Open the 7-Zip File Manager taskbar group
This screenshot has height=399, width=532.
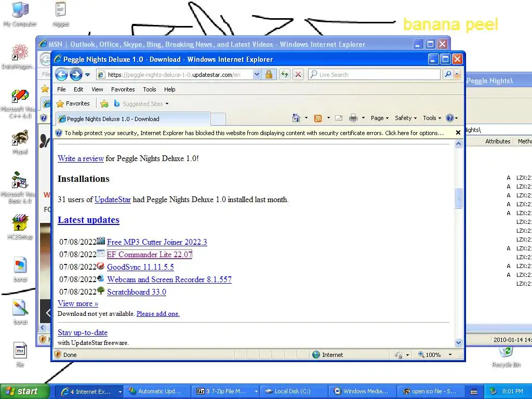pyautogui.click(x=225, y=391)
